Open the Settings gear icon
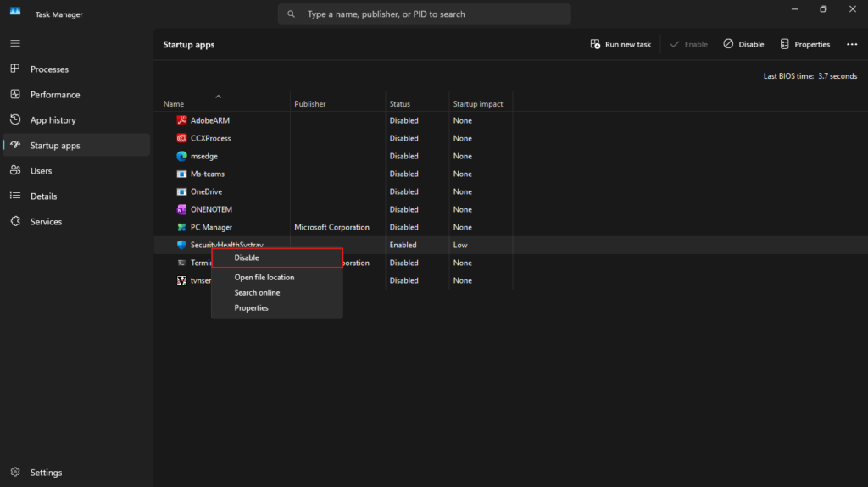The width and height of the screenshot is (868, 487). click(x=15, y=472)
